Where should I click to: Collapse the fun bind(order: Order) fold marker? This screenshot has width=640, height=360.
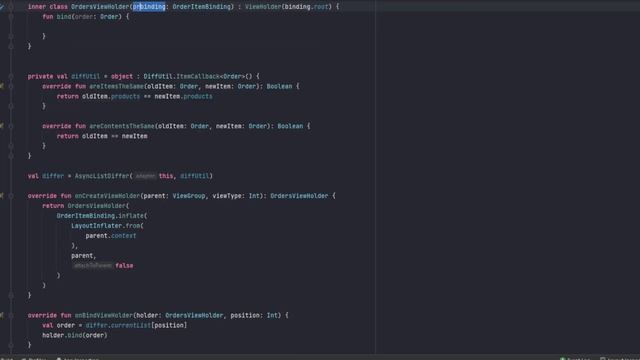pyautogui.click(x=11, y=17)
